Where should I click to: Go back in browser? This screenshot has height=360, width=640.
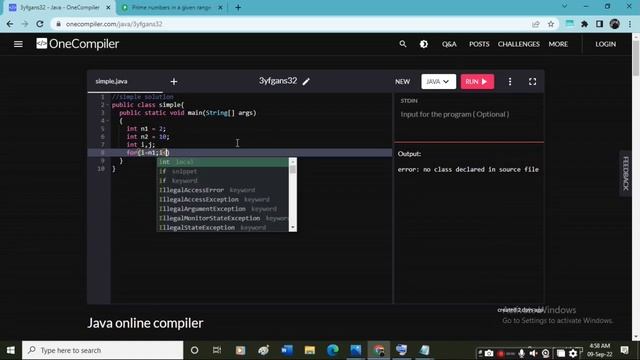(10, 24)
